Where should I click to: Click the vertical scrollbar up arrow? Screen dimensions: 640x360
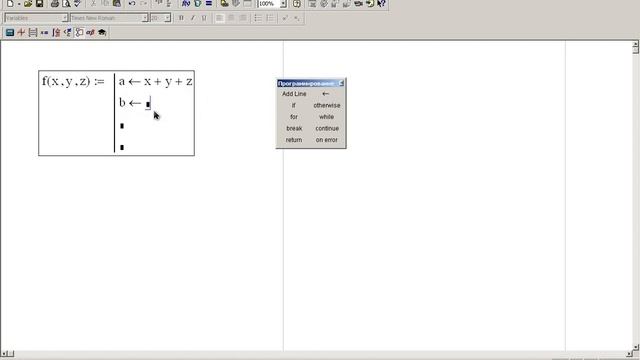coord(636,44)
